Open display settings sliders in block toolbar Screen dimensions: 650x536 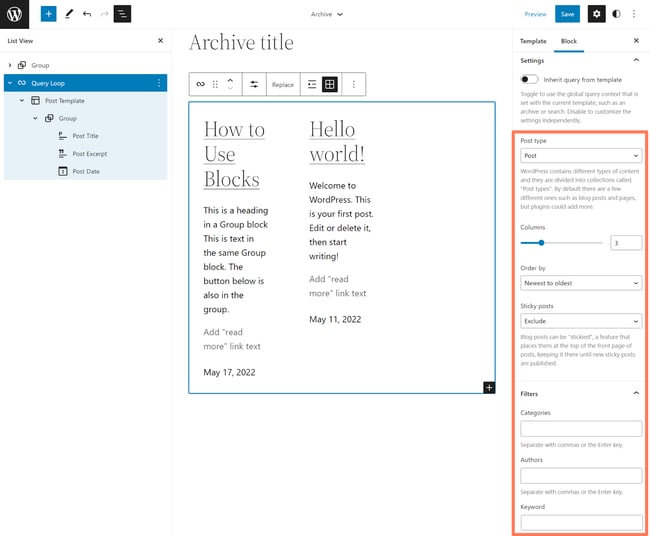(254, 85)
